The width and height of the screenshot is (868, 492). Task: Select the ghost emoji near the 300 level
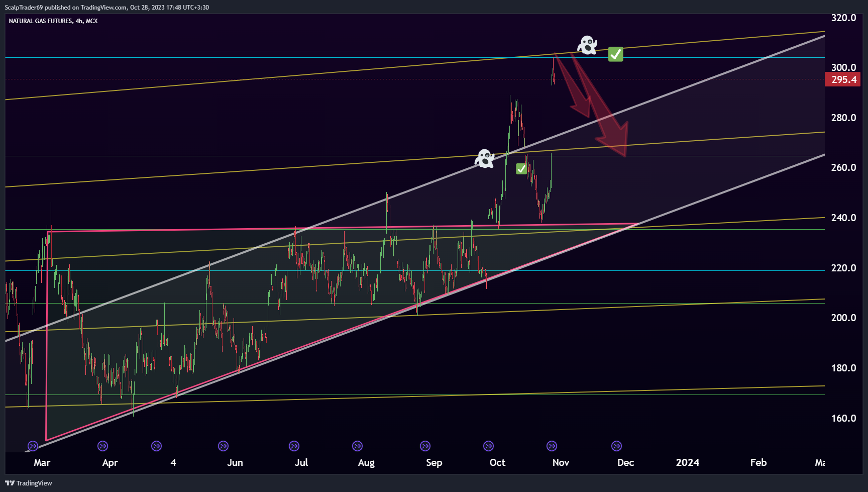pos(587,45)
